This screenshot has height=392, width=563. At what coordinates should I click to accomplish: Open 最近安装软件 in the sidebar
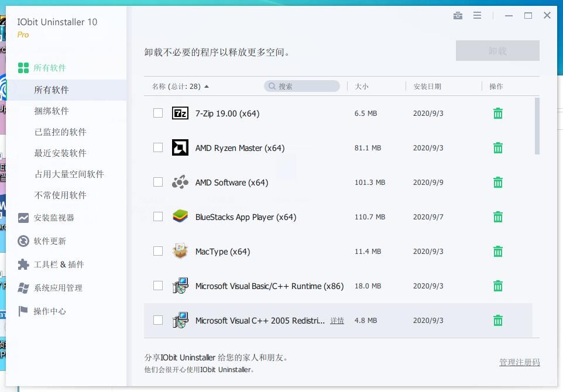point(60,153)
